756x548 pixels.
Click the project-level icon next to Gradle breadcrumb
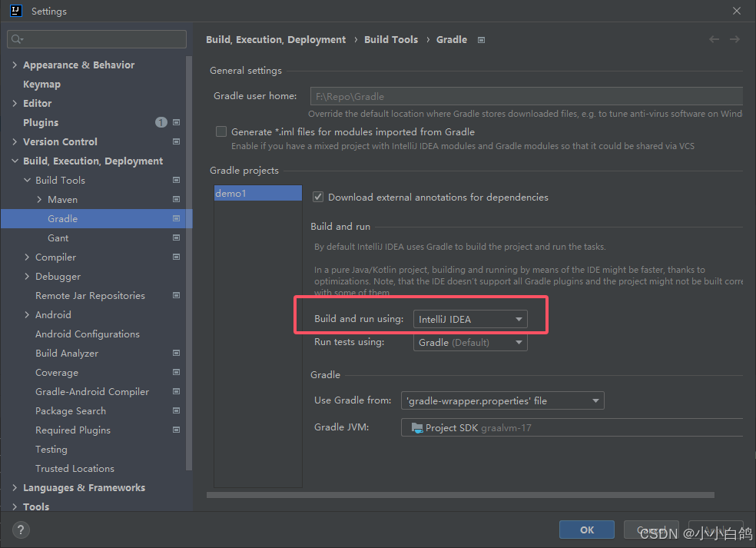click(481, 40)
